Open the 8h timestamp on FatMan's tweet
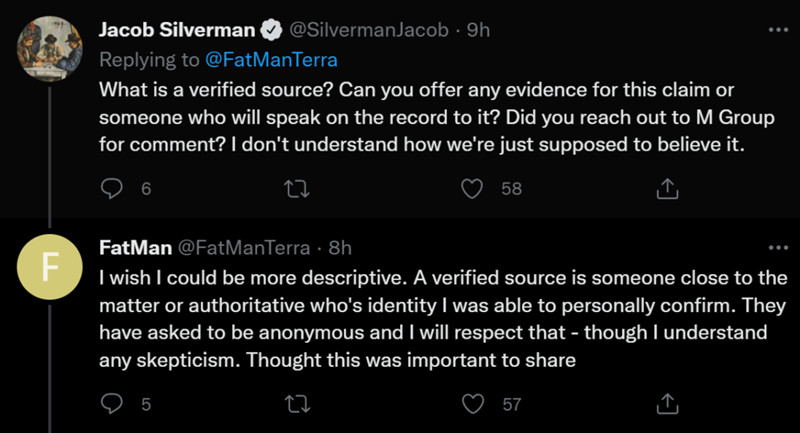This screenshot has height=433, width=800. (x=339, y=247)
